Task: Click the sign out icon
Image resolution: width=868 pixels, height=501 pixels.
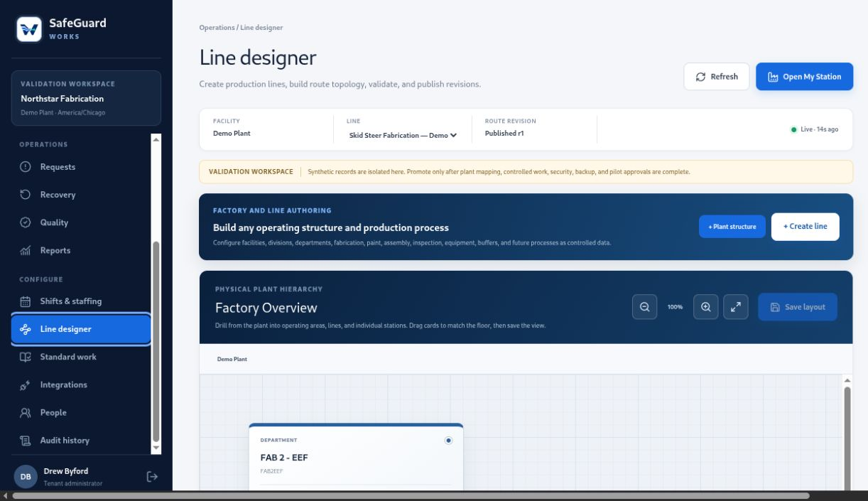Action: [x=152, y=476]
